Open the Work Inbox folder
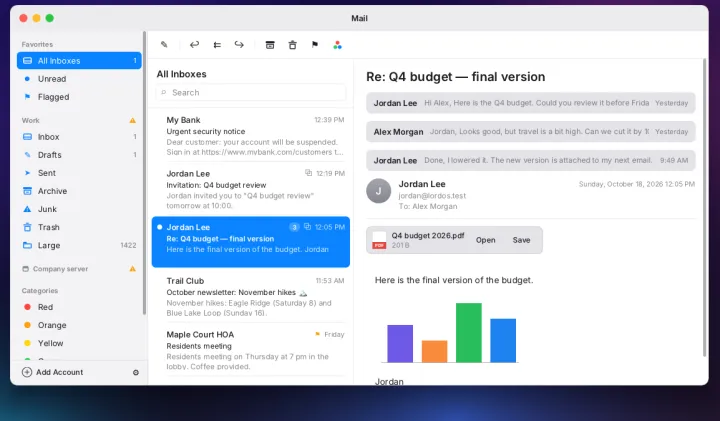Image resolution: width=720 pixels, height=421 pixels. pos(79,137)
